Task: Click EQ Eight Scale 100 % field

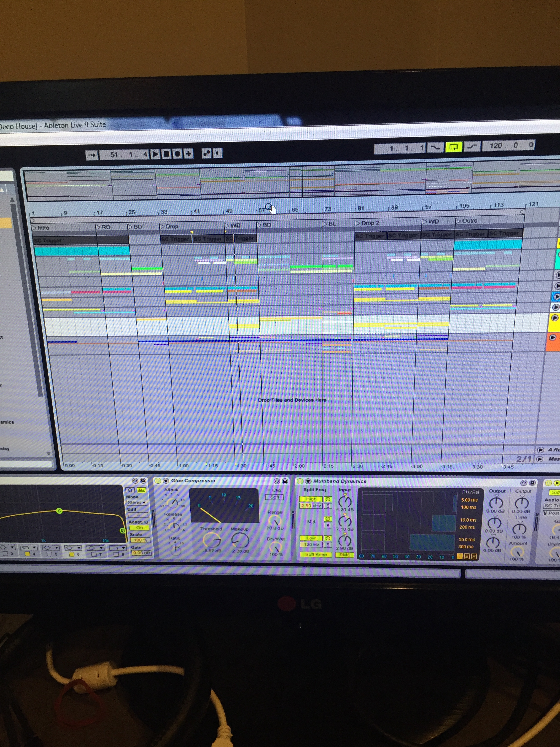Action: tap(140, 540)
